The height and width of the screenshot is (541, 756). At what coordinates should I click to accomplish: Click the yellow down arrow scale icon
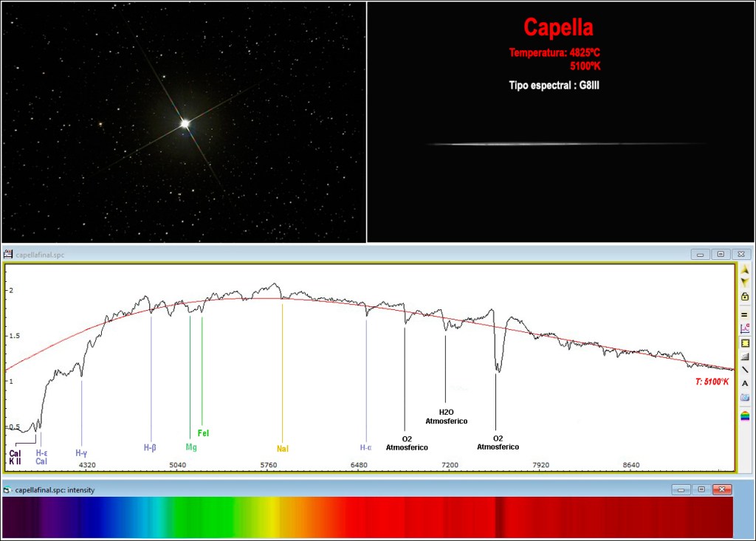coord(745,282)
